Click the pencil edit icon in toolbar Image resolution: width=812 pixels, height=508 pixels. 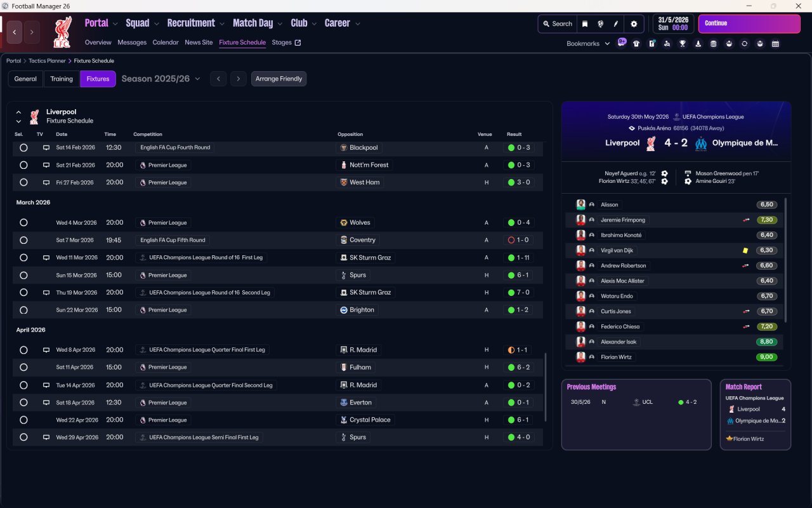[615, 24]
